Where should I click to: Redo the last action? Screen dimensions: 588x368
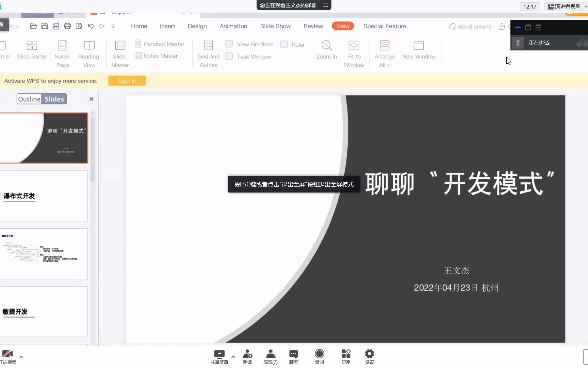pos(102,26)
